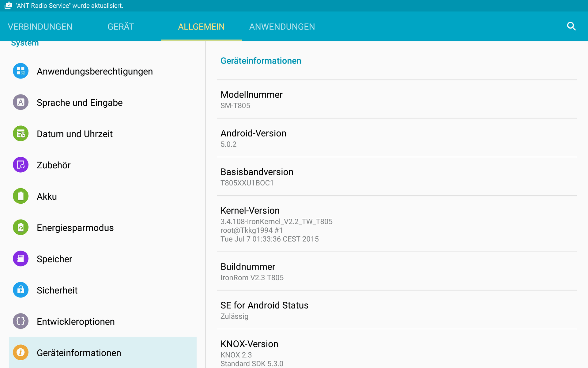Open Akku settings
The image size is (588, 368).
[x=103, y=196]
